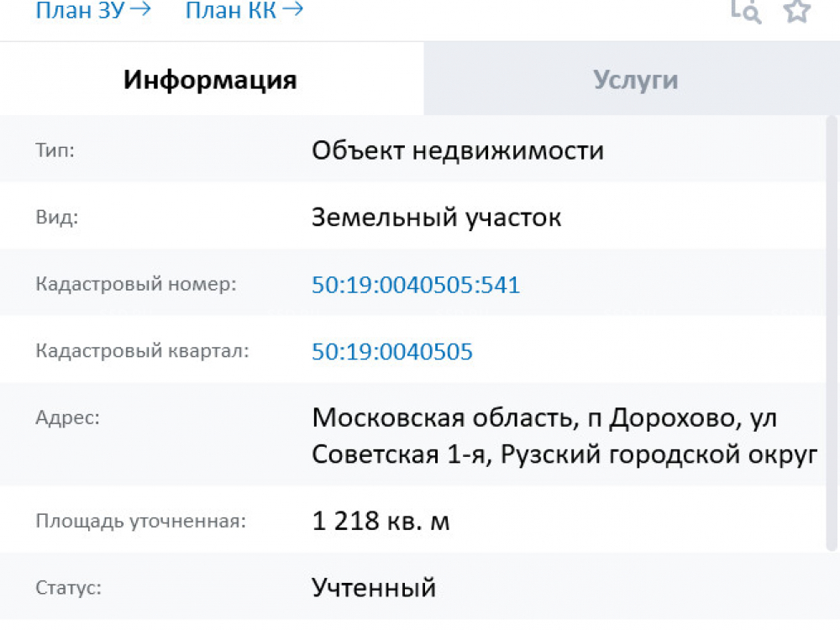Click the Площадь уточненная label
The height and width of the screenshot is (630, 840).
(x=140, y=521)
